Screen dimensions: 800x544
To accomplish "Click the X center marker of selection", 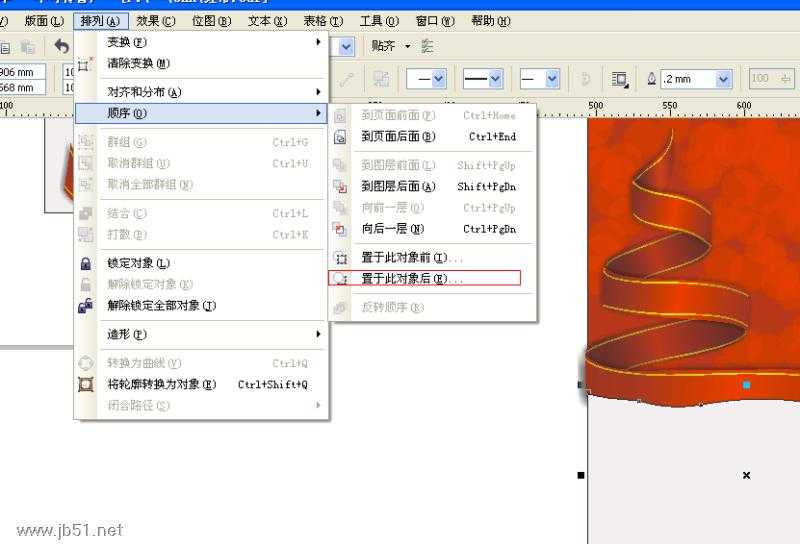I will pyautogui.click(x=746, y=475).
